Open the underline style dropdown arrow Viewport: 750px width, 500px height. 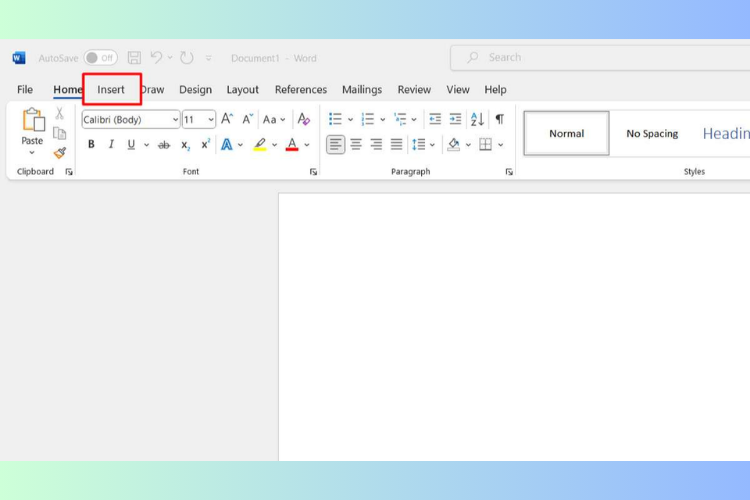tap(146, 145)
